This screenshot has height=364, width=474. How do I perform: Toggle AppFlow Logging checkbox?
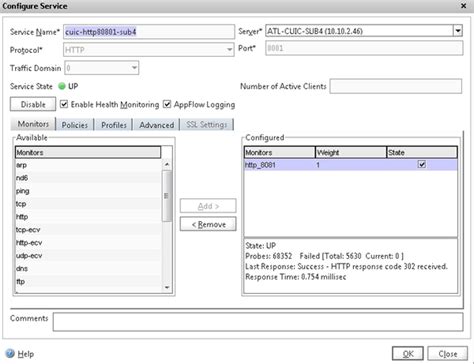167,104
